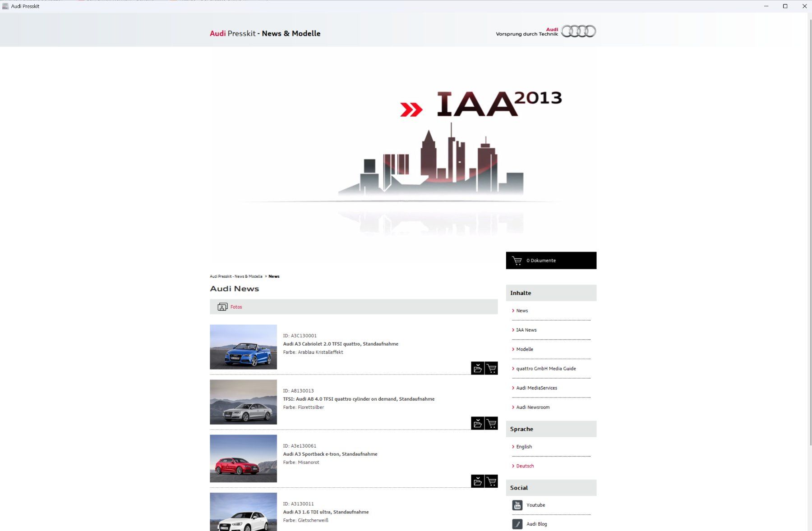
Task: Open quattro GmbH Media Guide link
Action: (546, 369)
